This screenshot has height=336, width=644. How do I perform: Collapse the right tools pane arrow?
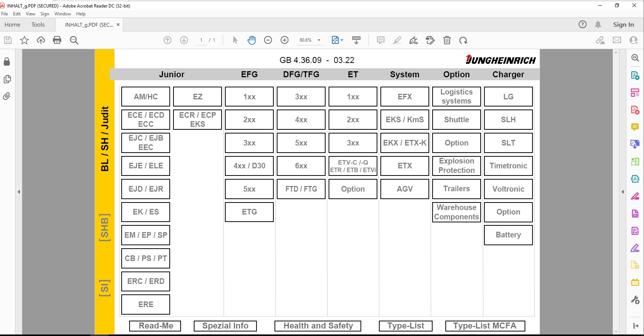pos(623,192)
